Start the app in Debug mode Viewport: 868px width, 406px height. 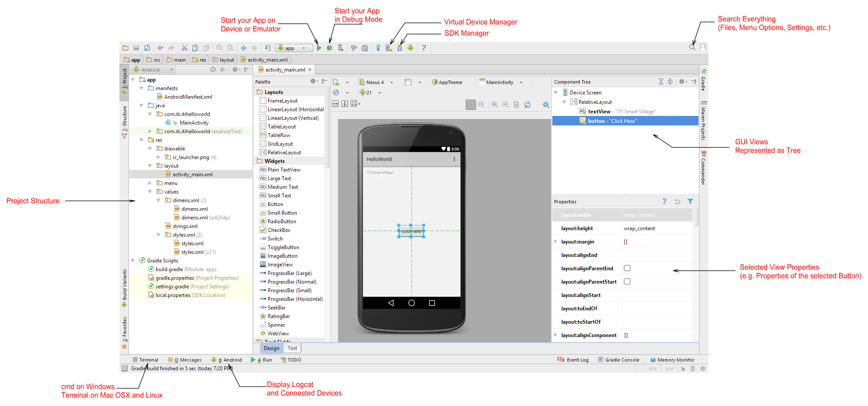point(329,48)
